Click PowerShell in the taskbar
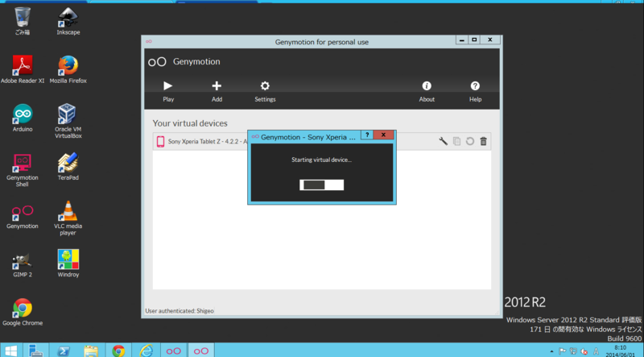644x357 pixels. pos(64,351)
